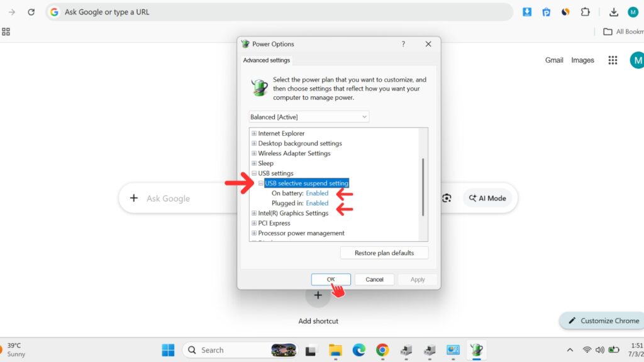The width and height of the screenshot is (644, 362).
Task: Expand the PCI Express node
Action: pyautogui.click(x=254, y=223)
